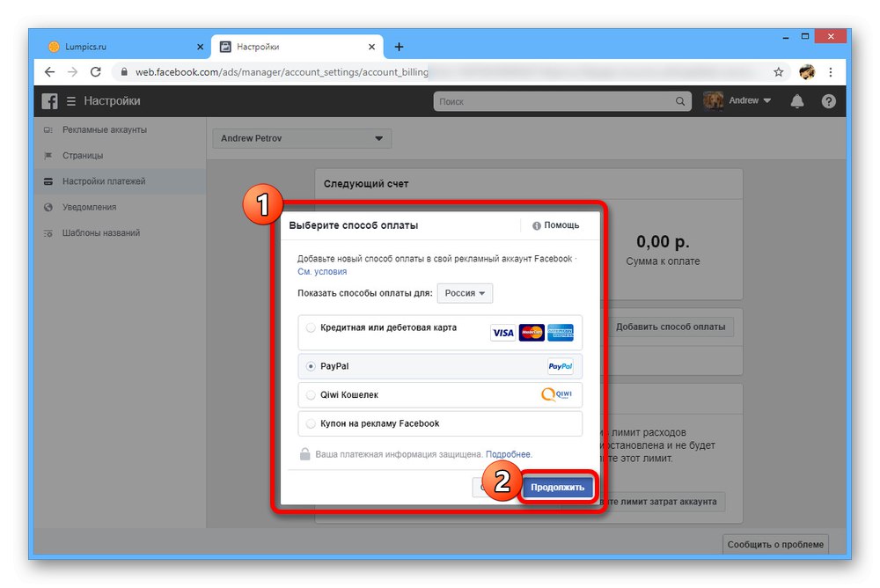Click the American Express logo
The width and height of the screenshot is (880, 588).
pyautogui.click(x=560, y=333)
